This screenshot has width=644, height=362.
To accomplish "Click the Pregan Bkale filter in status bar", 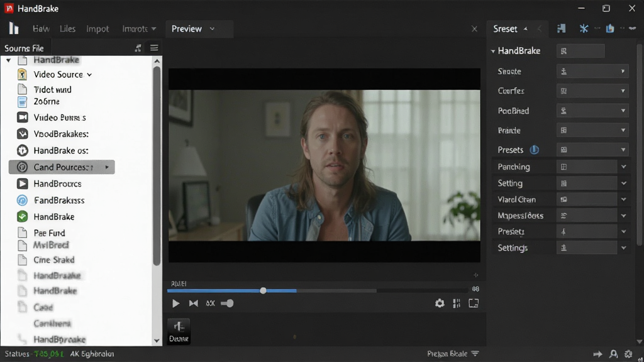I will 453,354.
